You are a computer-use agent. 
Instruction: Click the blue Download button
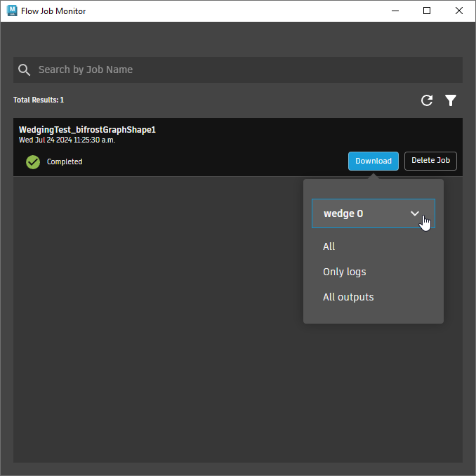coord(373,161)
